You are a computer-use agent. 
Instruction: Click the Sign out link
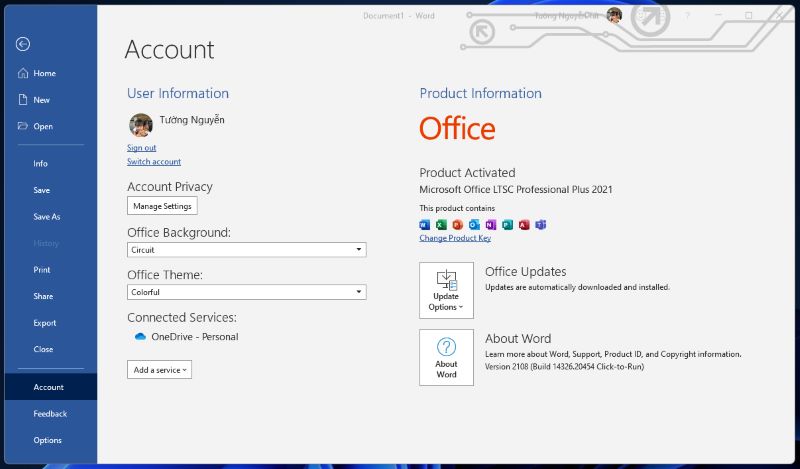(141, 147)
